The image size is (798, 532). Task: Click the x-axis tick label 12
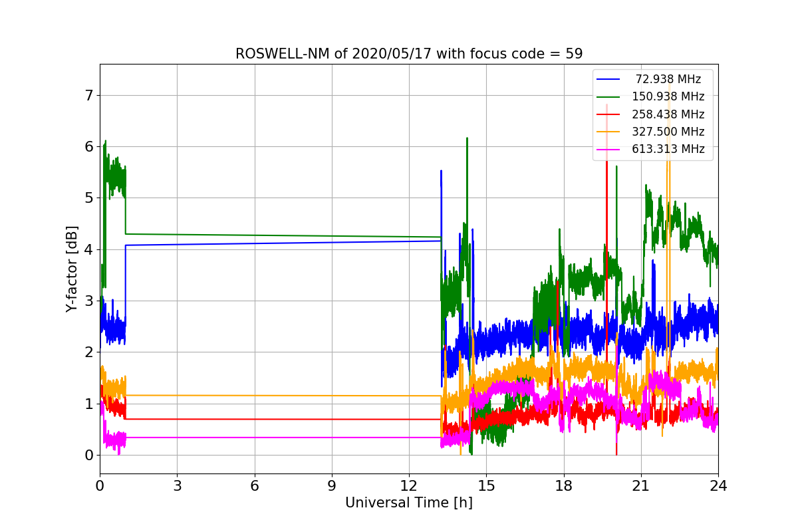pyautogui.click(x=409, y=486)
